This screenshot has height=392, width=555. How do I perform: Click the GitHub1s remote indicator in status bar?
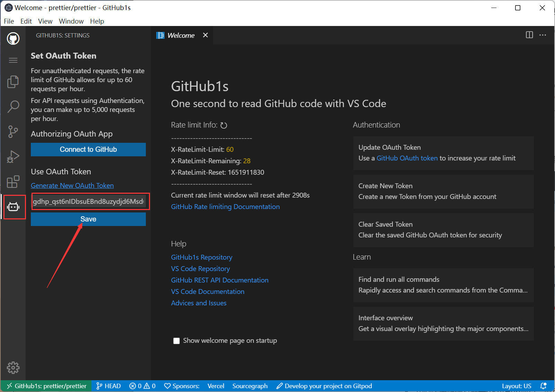click(46, 386)
